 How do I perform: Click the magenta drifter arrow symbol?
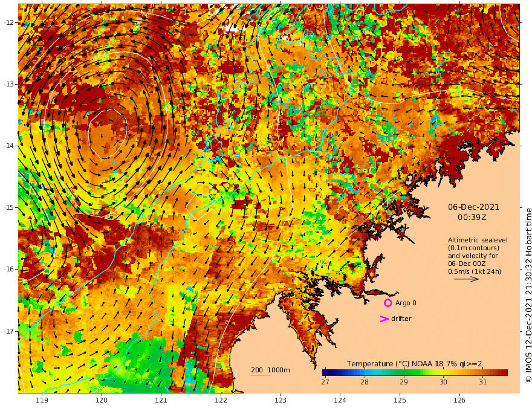[x=384, y=319]
